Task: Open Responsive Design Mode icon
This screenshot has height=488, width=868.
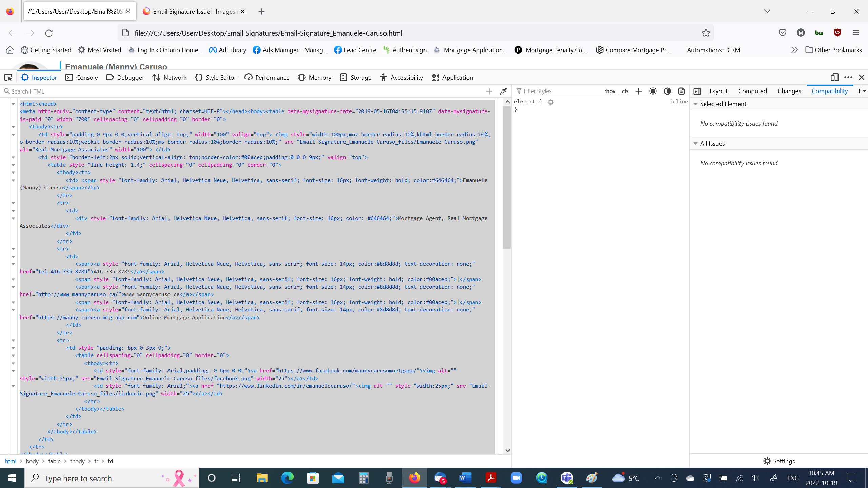Action: [x=835, y=77]
